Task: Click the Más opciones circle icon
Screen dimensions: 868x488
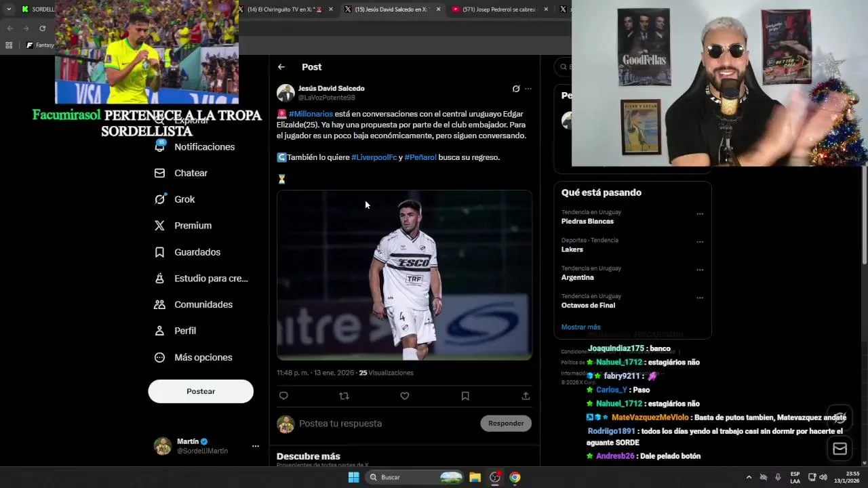Action: 159,357
